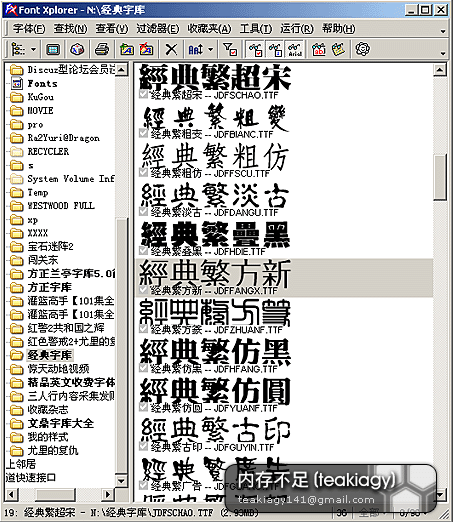
Task: Toggle checkbox for 经典繁方新 font
Action: point(143,290)
